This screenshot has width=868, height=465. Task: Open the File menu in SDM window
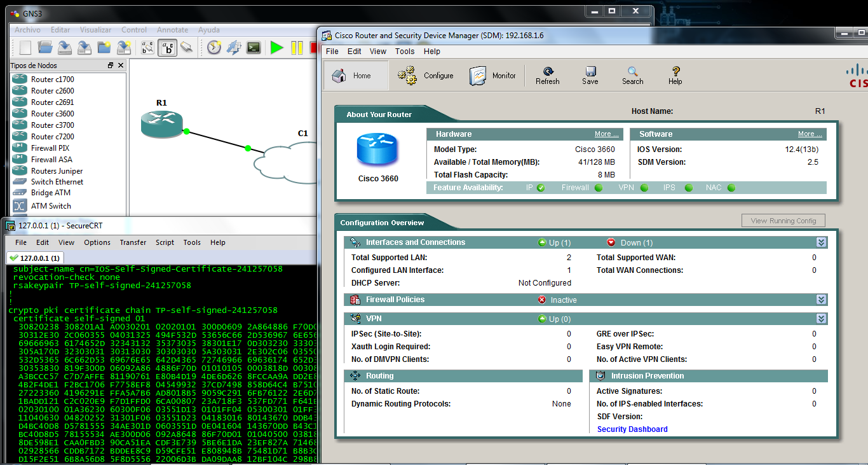(332, 52)
